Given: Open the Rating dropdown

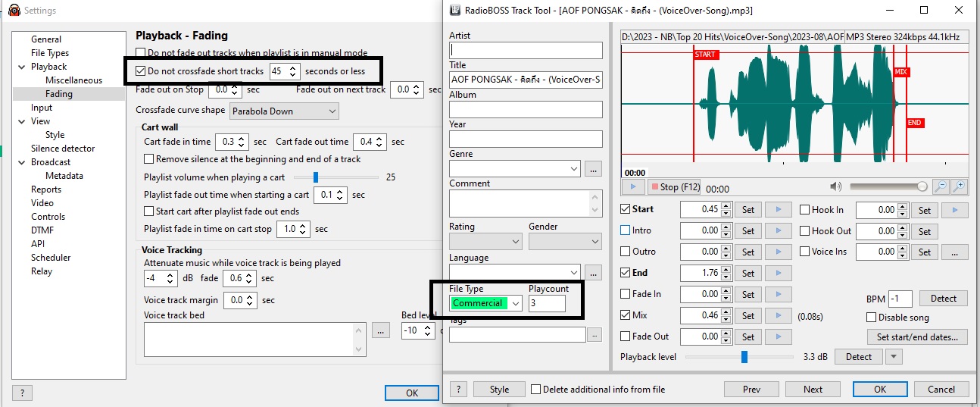Looking at the screenshot, I should click(485, 242).
